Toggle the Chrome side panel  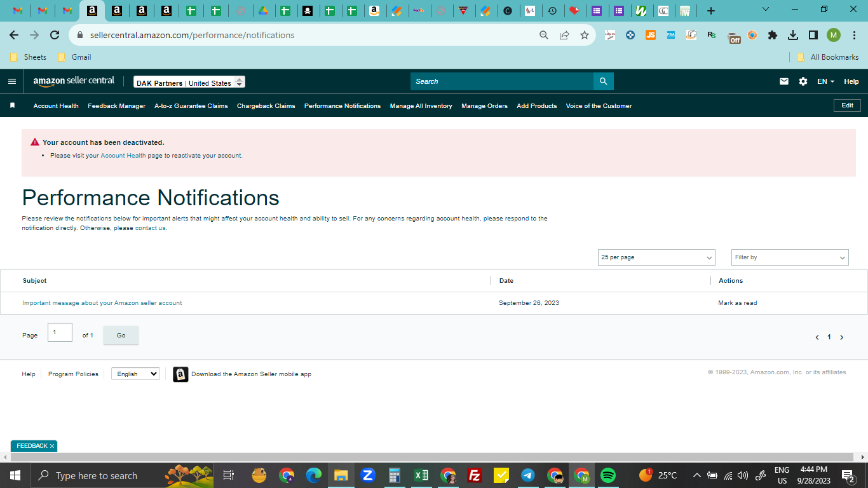click(x=813, y=35)
